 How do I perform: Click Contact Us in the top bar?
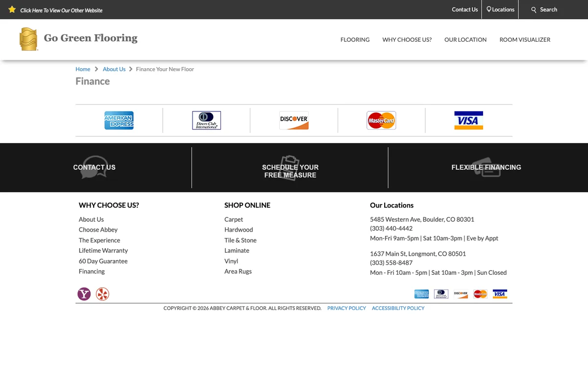[x=465, y=9]
